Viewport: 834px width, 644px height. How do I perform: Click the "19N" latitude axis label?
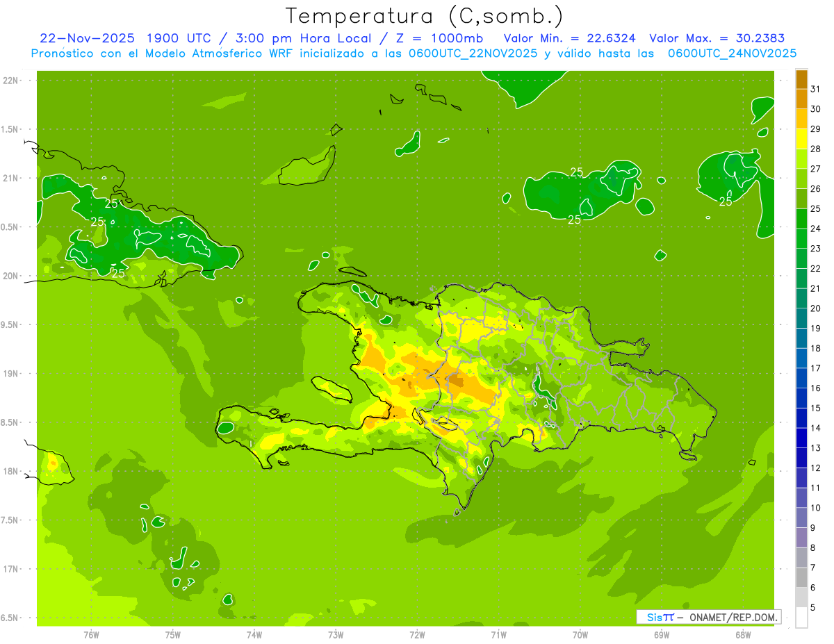(11, 374)
